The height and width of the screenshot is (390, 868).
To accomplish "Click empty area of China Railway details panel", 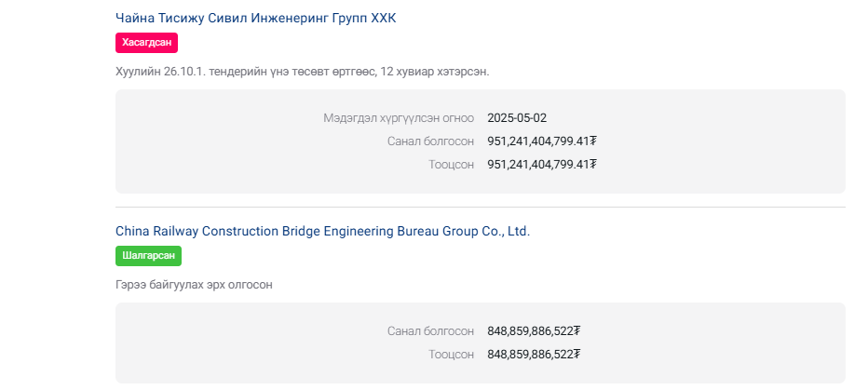I will click(x=720, y=343).
